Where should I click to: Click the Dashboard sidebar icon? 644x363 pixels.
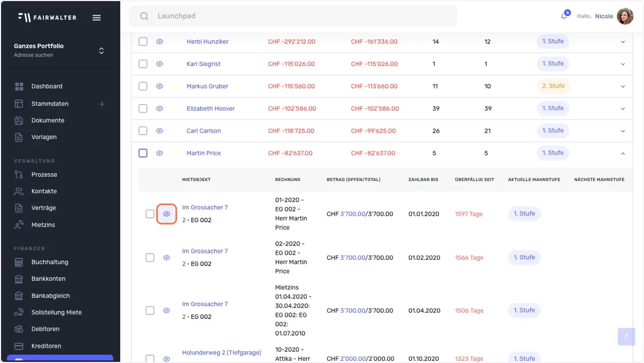(19, 86)
